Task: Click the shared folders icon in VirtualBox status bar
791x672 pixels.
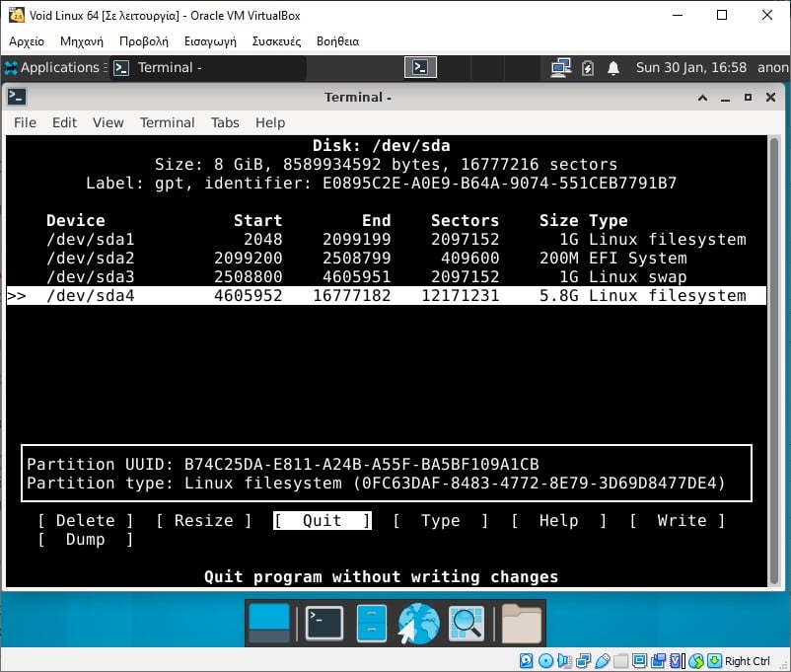Action: pyautogui.click(x=621, y=660)
